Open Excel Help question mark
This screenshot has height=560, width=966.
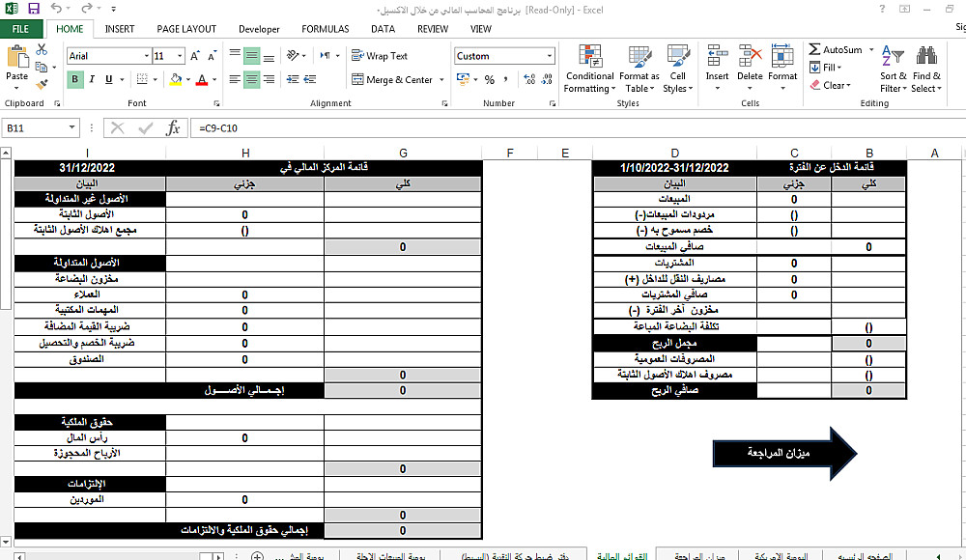882,10
